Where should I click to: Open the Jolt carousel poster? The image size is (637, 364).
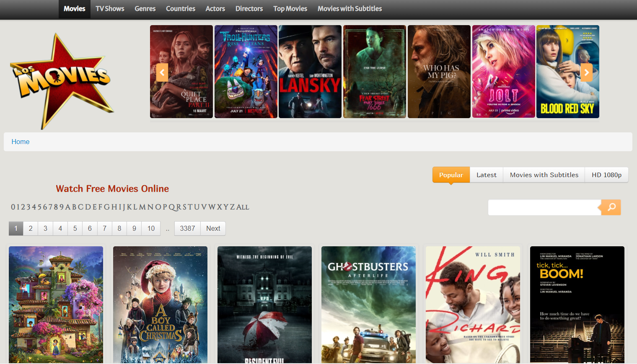click(504, 72)
